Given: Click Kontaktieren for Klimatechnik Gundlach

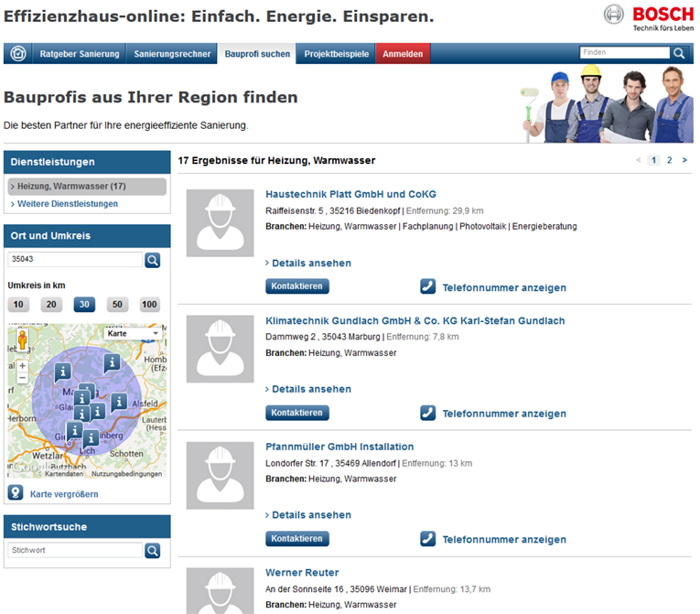Looking at the screenshot, I should pos(296,413).
